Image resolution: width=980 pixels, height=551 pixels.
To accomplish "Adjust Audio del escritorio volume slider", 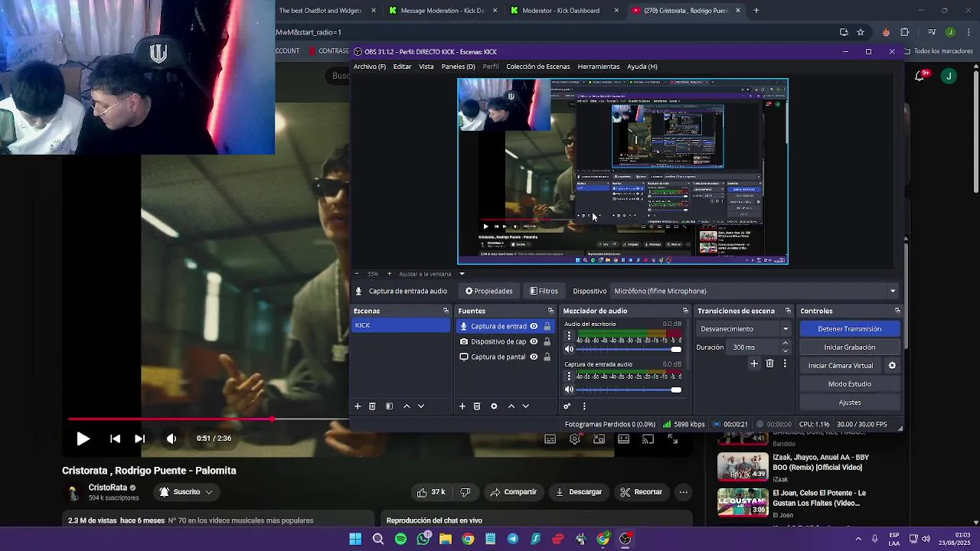I will pyautogui.click(x=629, y=350).
